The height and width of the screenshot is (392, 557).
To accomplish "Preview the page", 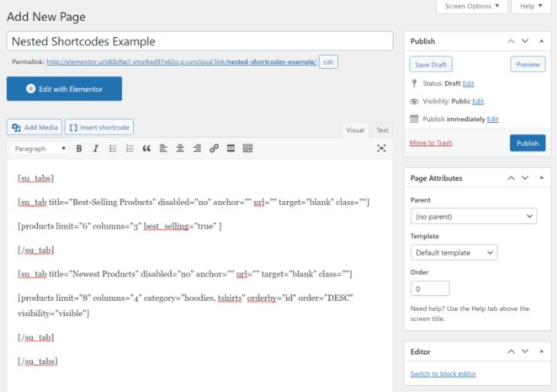I will click(528, 64).
